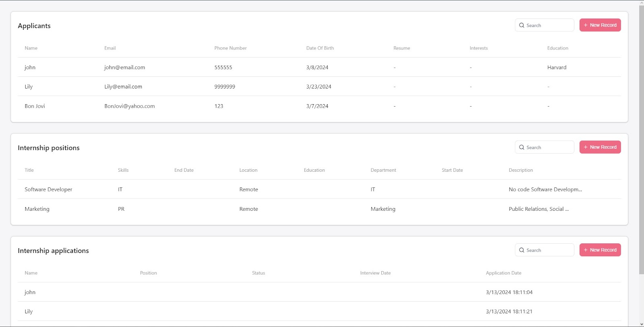Click application date 3/13/2024 18:11:21
Image resolution: width=644 pixels, height=327 pixels.
tap(509, 311)
